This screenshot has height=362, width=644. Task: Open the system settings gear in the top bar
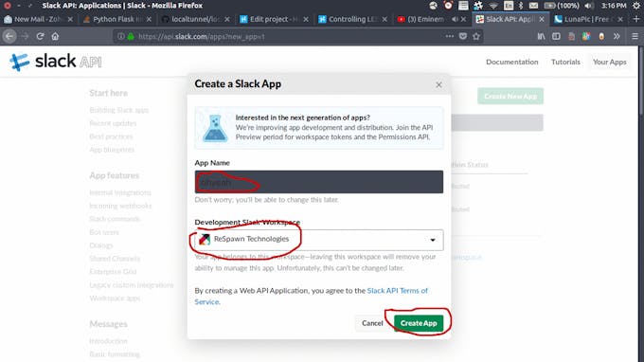636,6
